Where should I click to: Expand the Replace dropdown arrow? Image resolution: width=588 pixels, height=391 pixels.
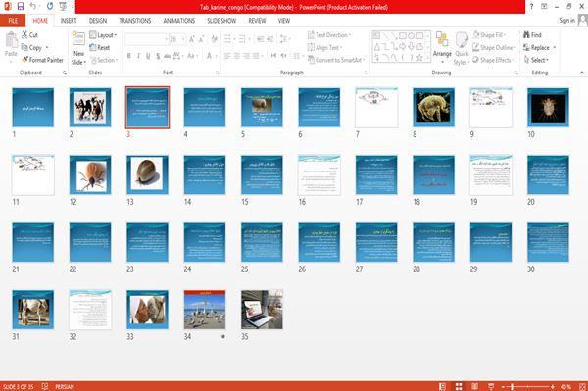coord(555,48)
